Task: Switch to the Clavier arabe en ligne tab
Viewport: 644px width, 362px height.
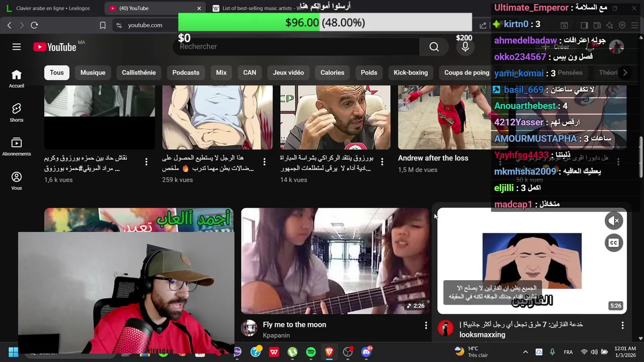Action: tap(52, 8)
